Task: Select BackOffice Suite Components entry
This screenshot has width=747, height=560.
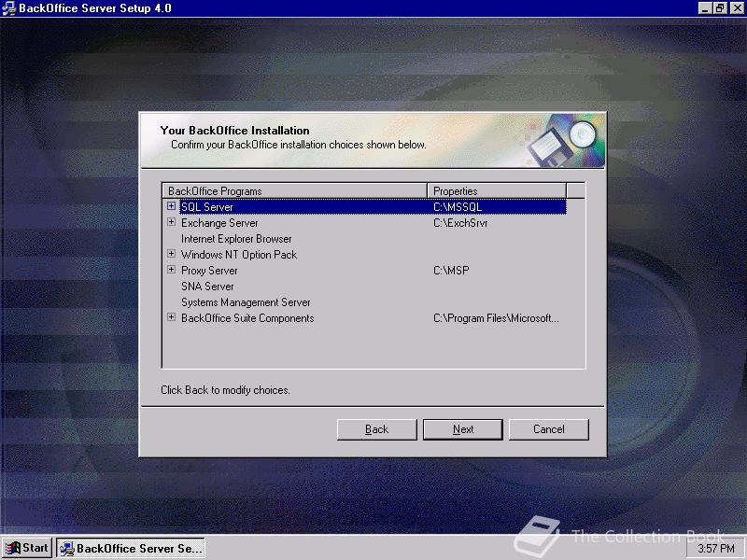Action: point(247,318)
